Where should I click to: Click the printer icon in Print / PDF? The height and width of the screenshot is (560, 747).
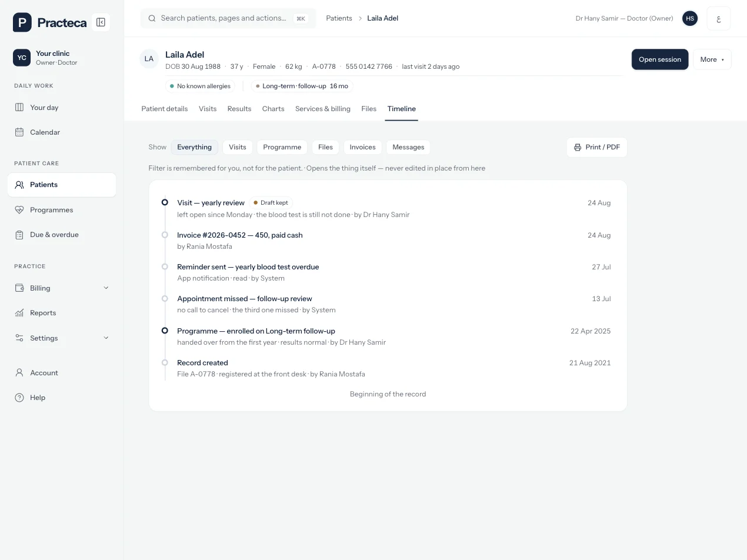pos(578,147)
